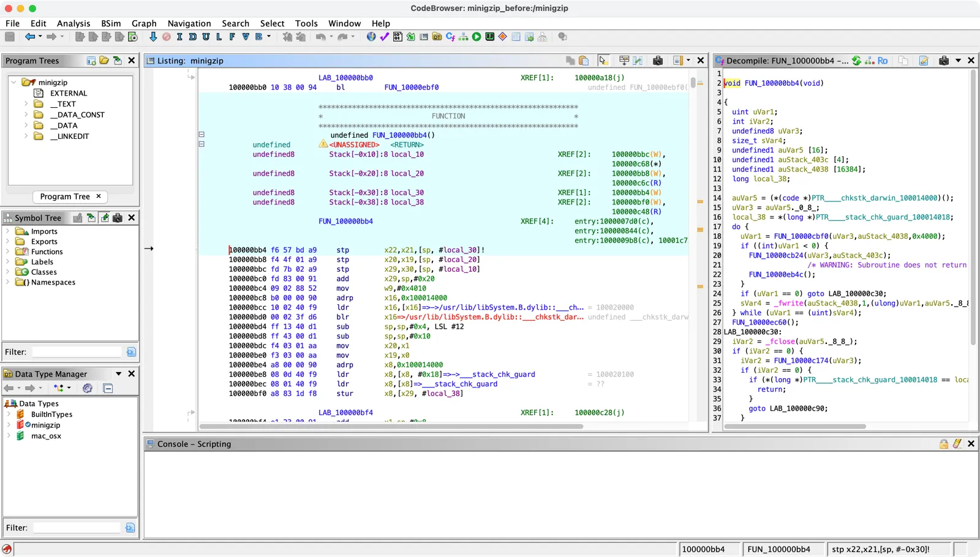Open the BSim menu
The height and width of the screenshot is (557, 980).
(x=111, y=23)
